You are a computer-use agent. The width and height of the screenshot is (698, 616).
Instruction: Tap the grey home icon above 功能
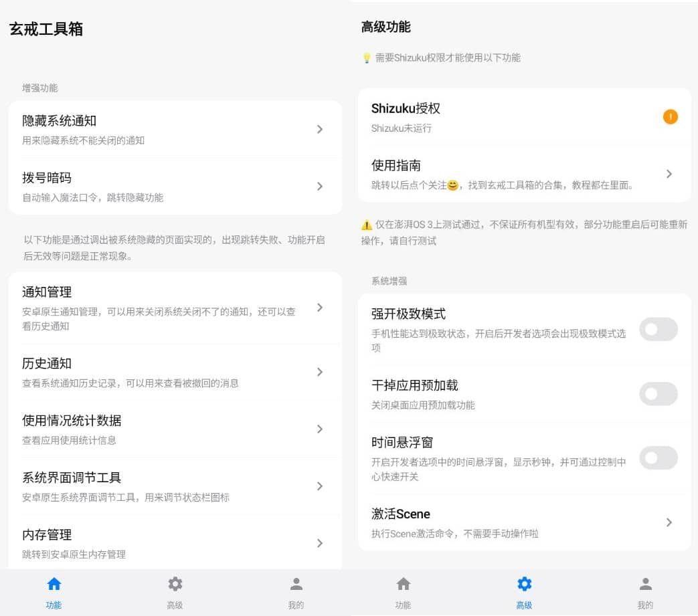tap(403, 584)
